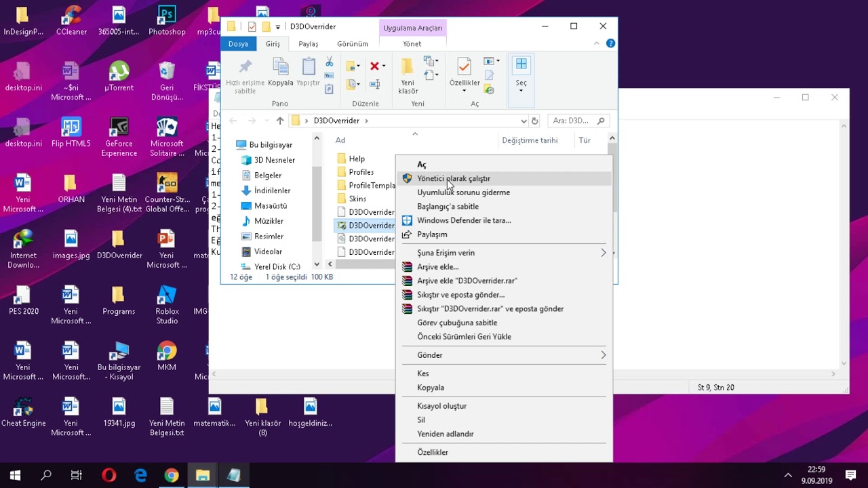Image resolution: width=868 pixels, height=488 pixels.
Task: Go up one folder with the up arrow
Action: pos(280,121)
